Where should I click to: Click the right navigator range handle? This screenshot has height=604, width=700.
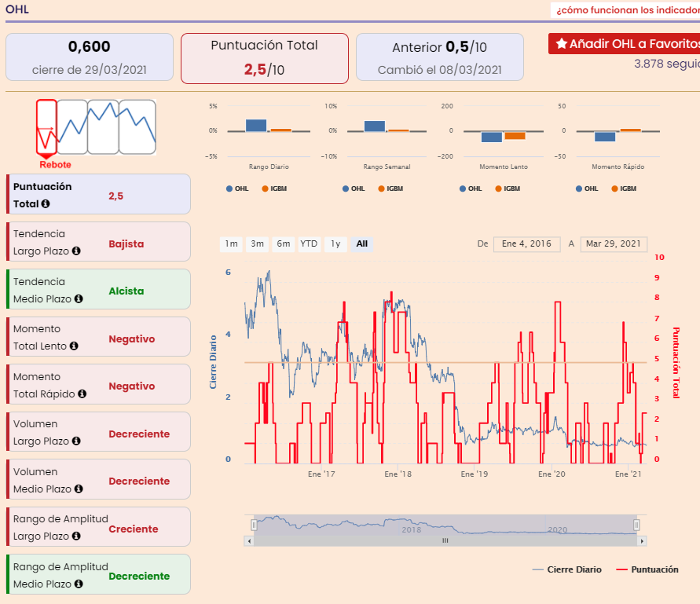click(x=636, y=525)
